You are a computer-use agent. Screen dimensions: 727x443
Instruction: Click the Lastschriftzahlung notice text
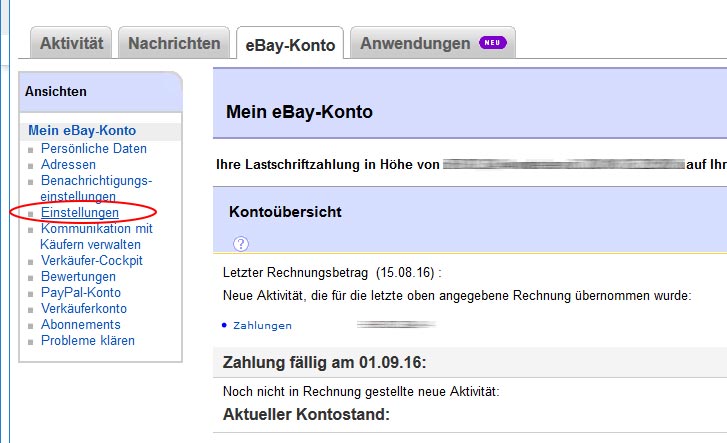point(471,164)
